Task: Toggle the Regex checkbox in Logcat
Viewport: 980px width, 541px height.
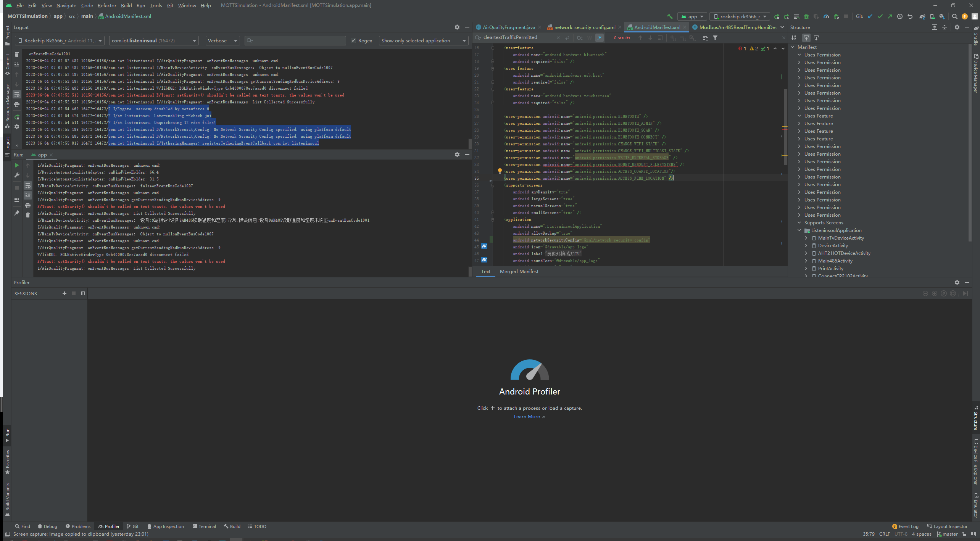Action: click(x=353, y=40)
